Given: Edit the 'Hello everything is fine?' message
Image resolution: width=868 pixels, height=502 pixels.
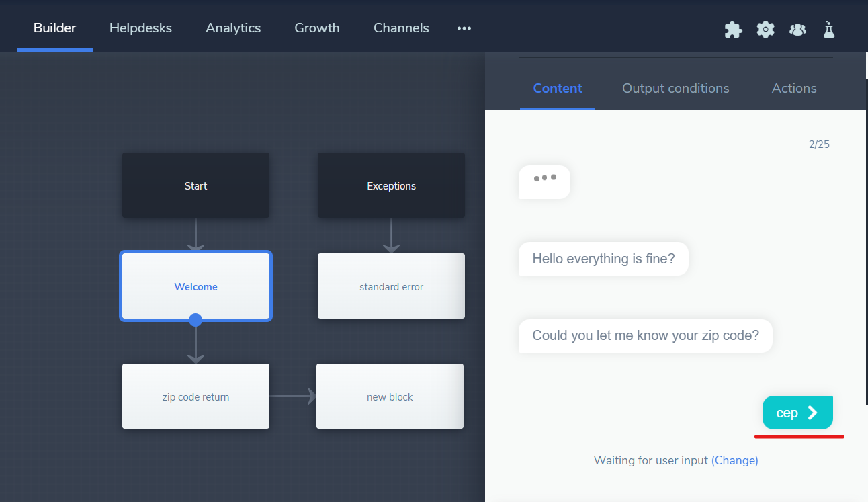Looking at the screenshot, I should (603, 259).
